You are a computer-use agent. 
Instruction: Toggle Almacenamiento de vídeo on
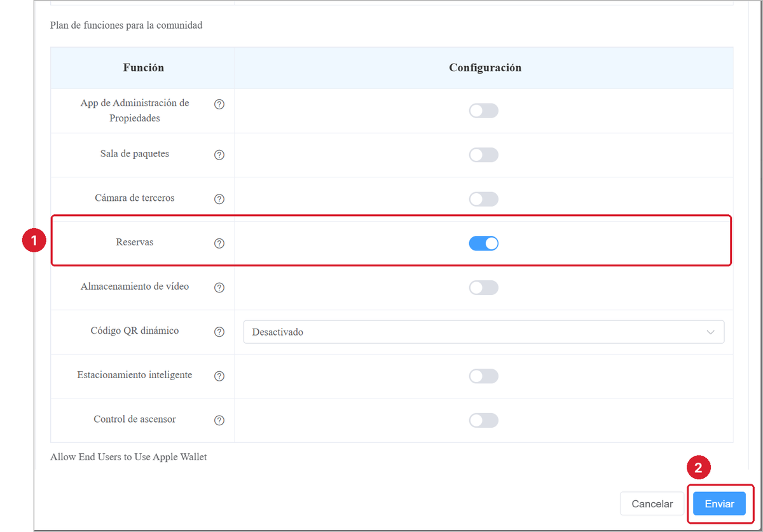pos(483,288)
